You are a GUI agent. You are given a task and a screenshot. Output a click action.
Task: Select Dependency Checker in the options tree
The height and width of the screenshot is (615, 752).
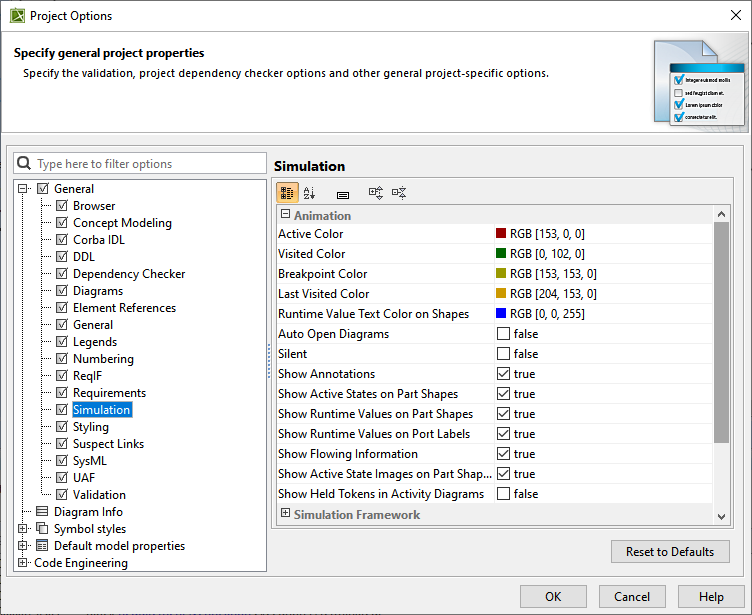pyautogui.click(x=128, y=274)
